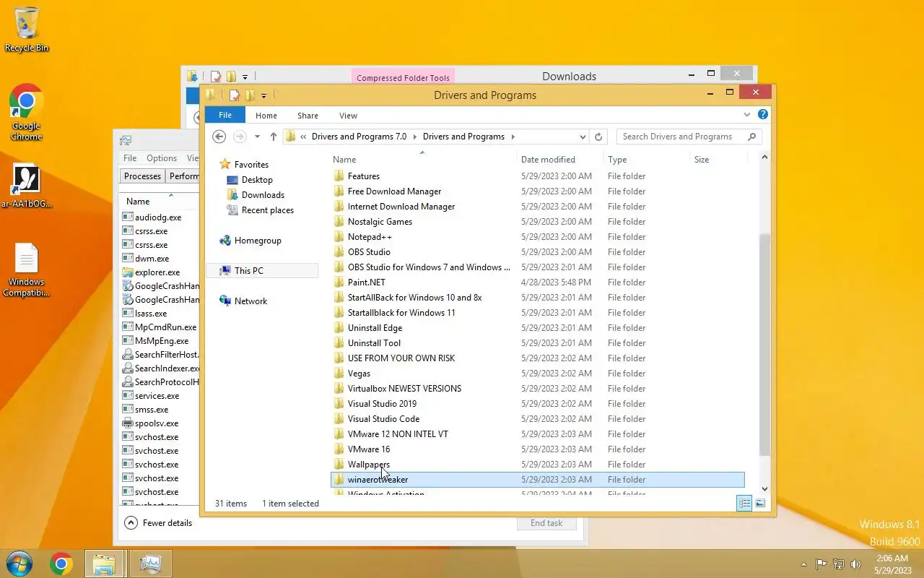The height and width of the screenshot is (578, 924).
Task: Open Task Manager Options menu
Action: tap(162, 158)
